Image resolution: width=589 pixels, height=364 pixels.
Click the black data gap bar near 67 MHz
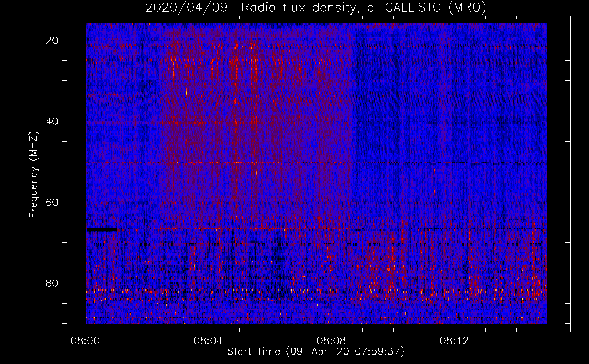pyautogui.click(x=102, y=230)
